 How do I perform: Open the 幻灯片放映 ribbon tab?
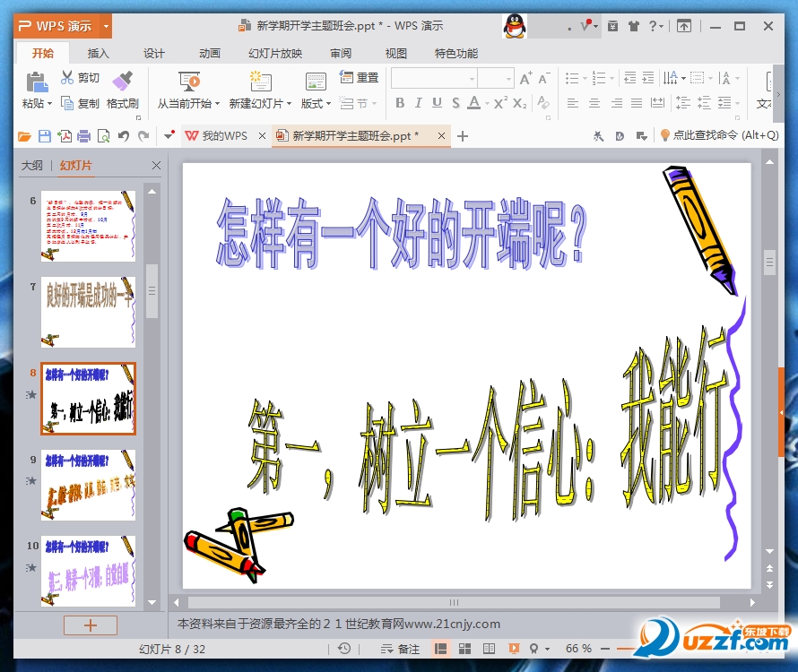point(275,54)
